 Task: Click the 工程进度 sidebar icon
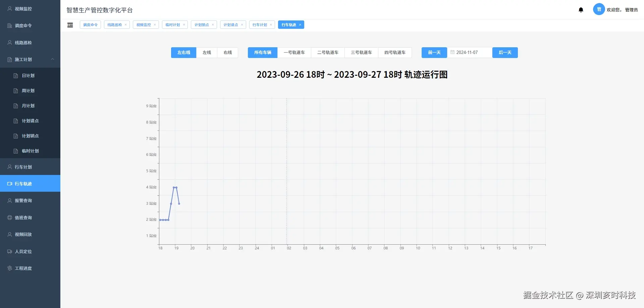(x=10, y=268)
